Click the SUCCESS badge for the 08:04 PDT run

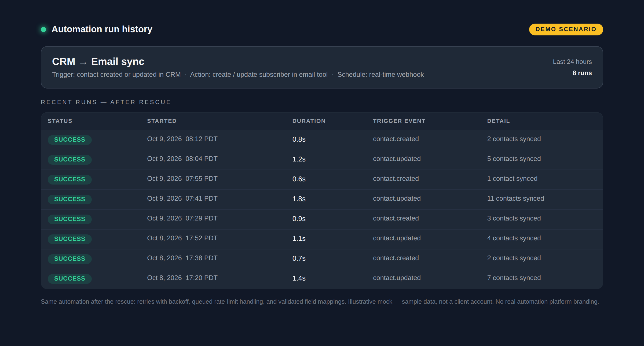(70, 160)
